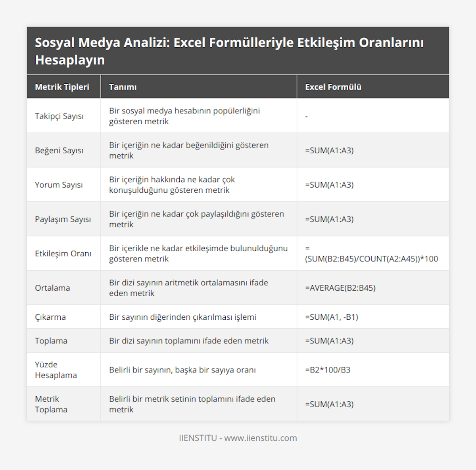Click the Excel Formülü column header

coord(333,87)
